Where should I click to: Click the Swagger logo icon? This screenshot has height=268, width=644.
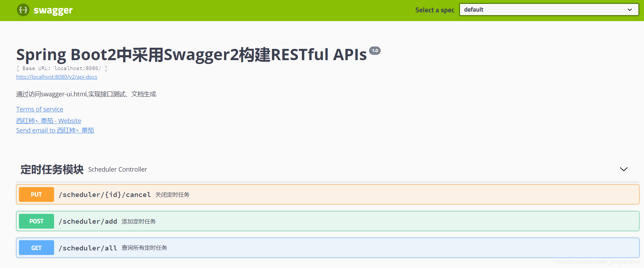[23, 10]
